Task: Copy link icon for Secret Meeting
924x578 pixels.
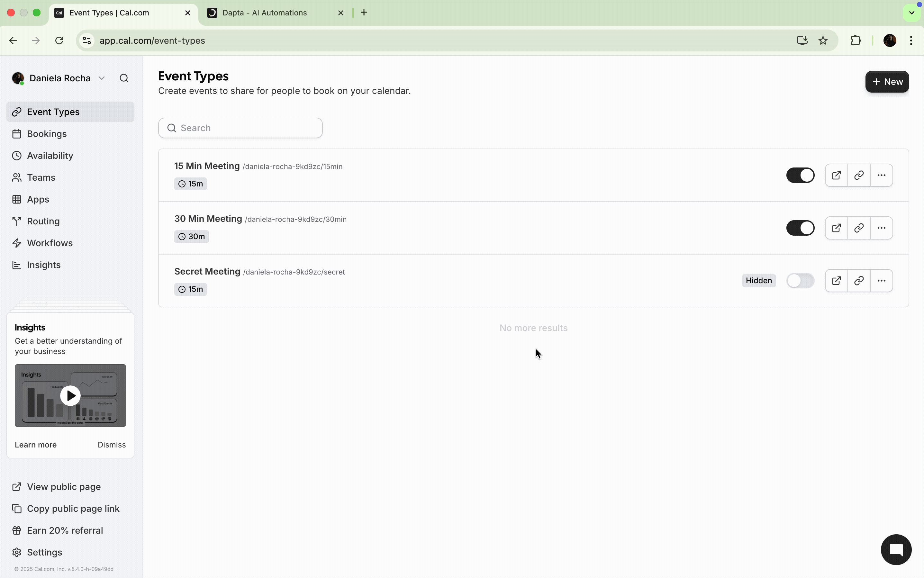Action: (x=859, y=281)
